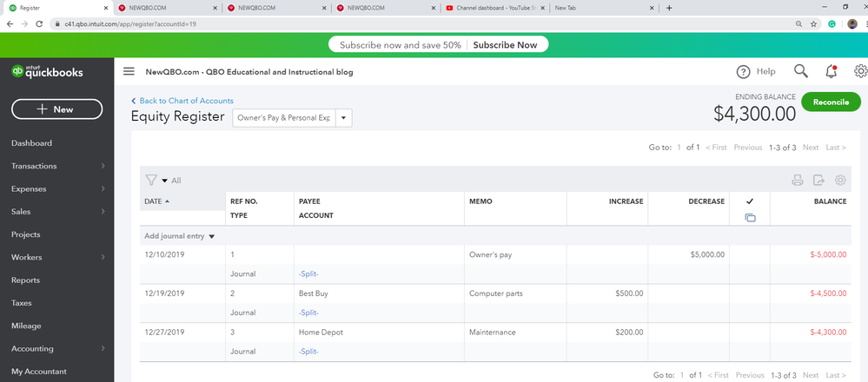Expand the Add journal entry dropdown
The width and height of the screenshot is (868, 382).
pyautogui.click(x=211, y=236)
